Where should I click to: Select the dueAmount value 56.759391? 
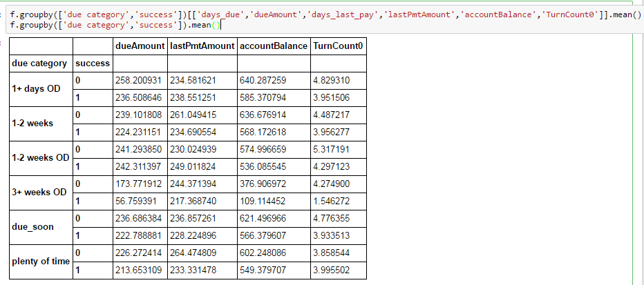(x=137, y=201)
